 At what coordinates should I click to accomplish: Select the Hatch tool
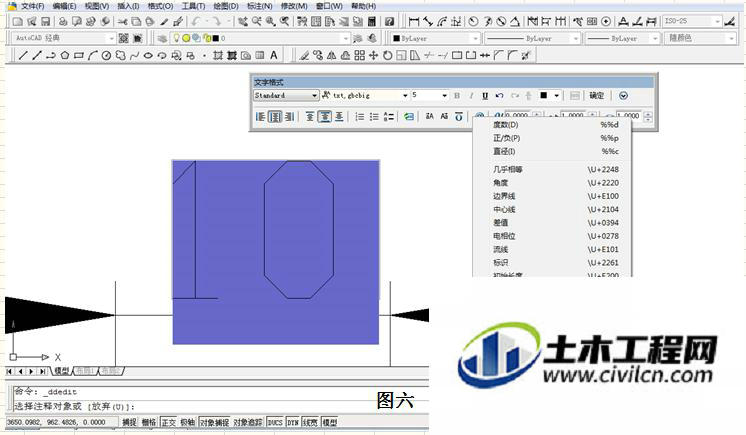click(x=218, y=56)
